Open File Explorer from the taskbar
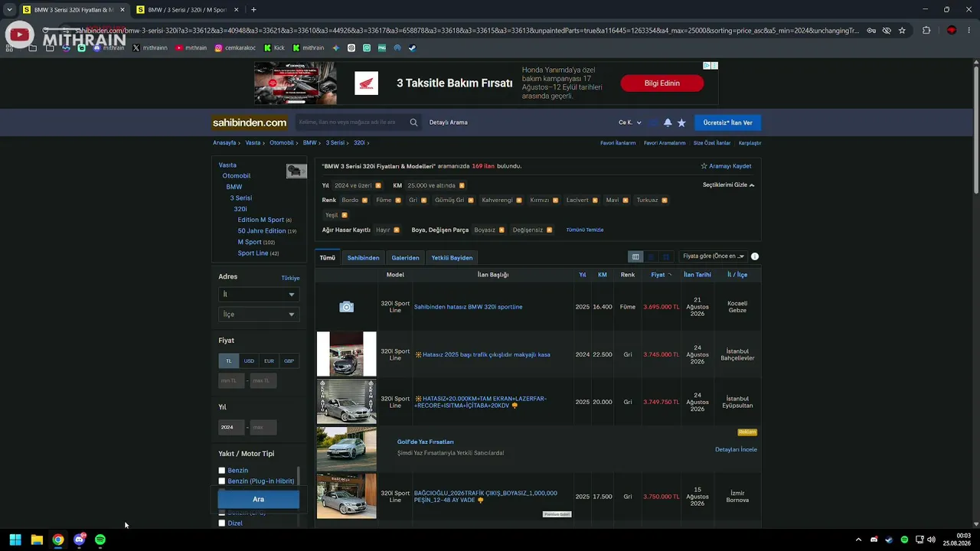The width and height of the screenshot is (980, 551). (x=37, y=540)
